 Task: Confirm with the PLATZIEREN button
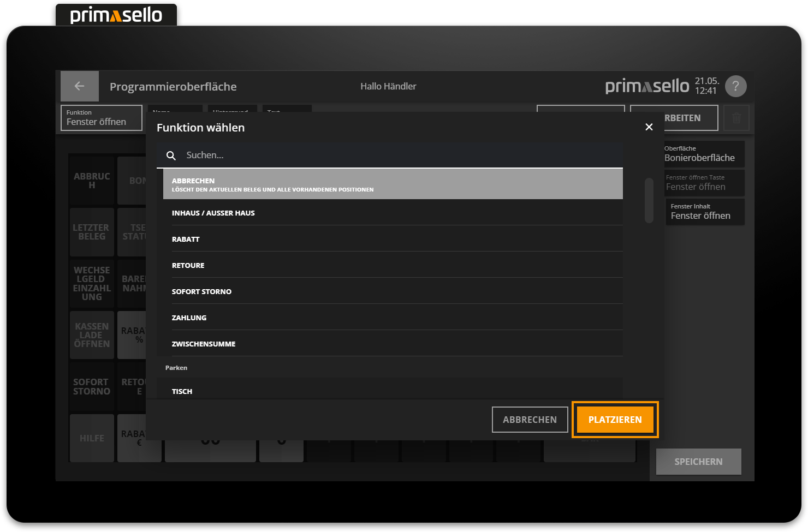[x=615, y=419]
